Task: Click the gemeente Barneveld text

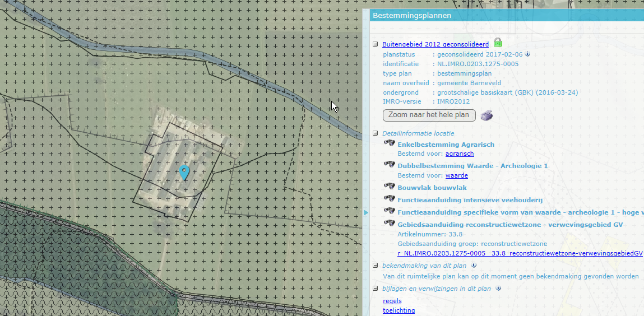Action: (469, 83)
